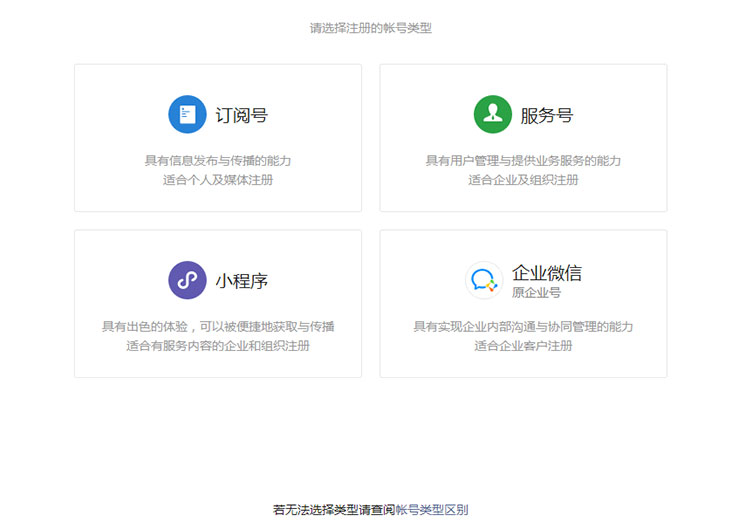This screenshot has height=523, width=738.
Task: Choose the 企业微信 title text
Action: (546, 273)
